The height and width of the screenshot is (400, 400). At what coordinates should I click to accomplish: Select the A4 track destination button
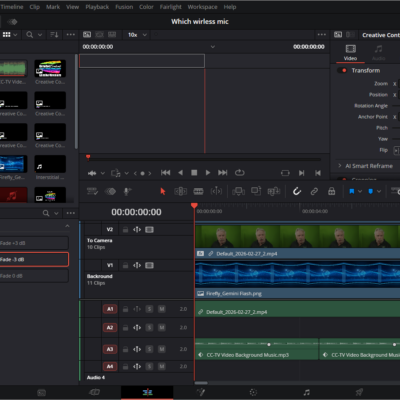click(x=110, y=366)
